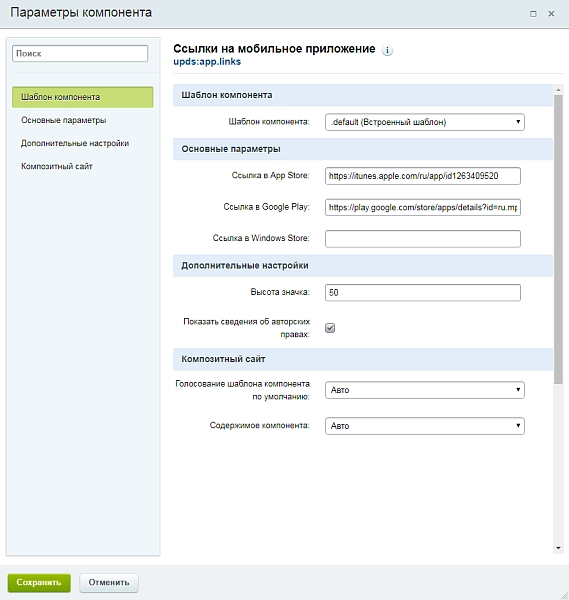
Task: Close the component parameters dialog
Action: click(551, 14)
